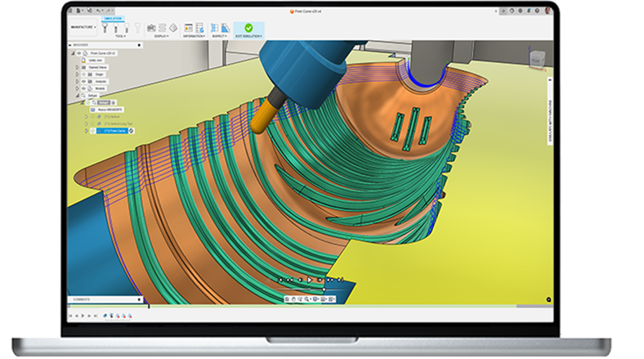Open the DISPLAY dropdown menu
The width and height of the screenshot is (644, 359).
(162, 36)
